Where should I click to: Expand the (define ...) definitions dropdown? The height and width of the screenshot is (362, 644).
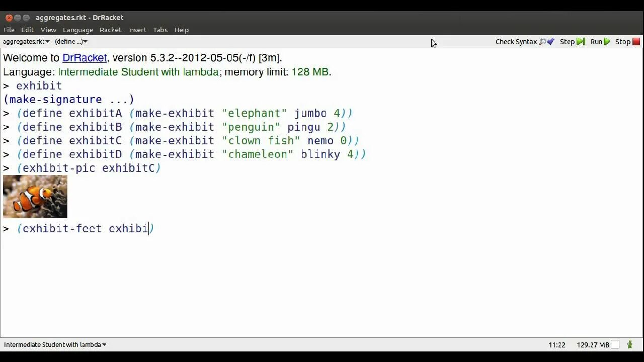tap(71, 42)
